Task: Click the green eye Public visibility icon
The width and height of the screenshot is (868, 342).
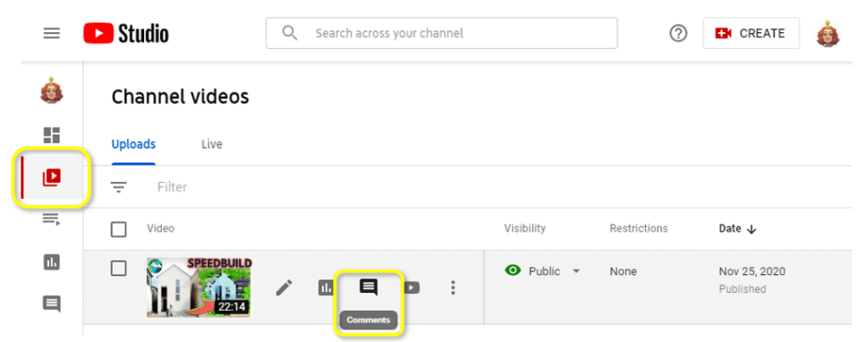Action: click(513, 270)
